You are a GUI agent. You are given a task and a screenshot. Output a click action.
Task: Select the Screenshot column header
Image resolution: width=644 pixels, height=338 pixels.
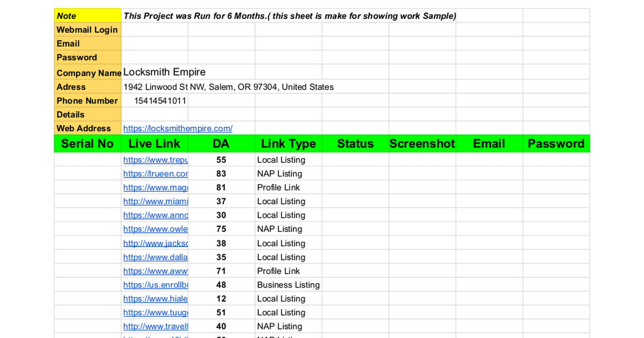422,143
